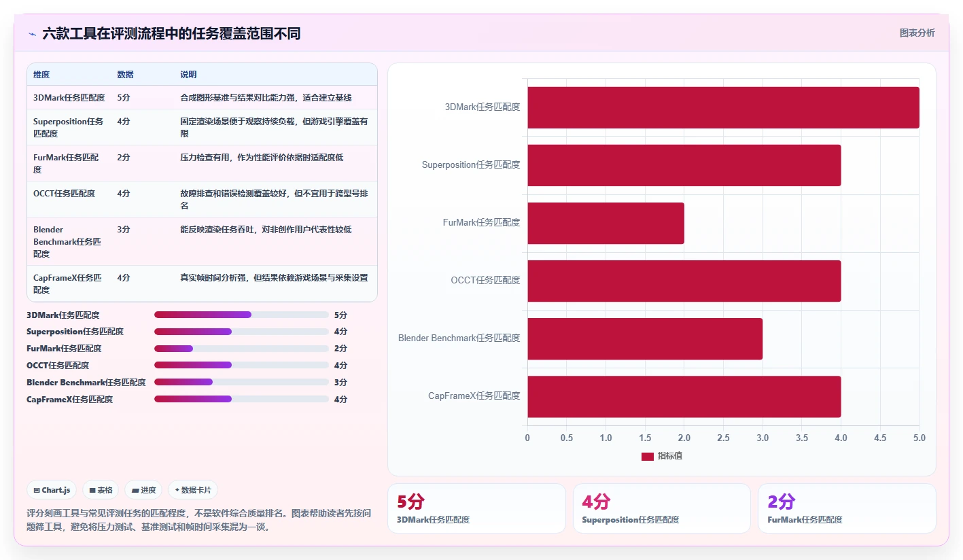Viewport: 963px width, 560px height.
Task: Click the chart title icon before 六款工具
Action: (x=32, y=33)
